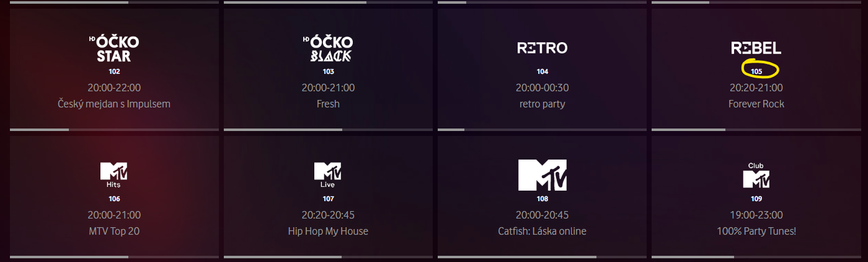This screenshot has height=262, width=868.
Task: Open the Forever Rock programme title
Action: coord(756,104)
